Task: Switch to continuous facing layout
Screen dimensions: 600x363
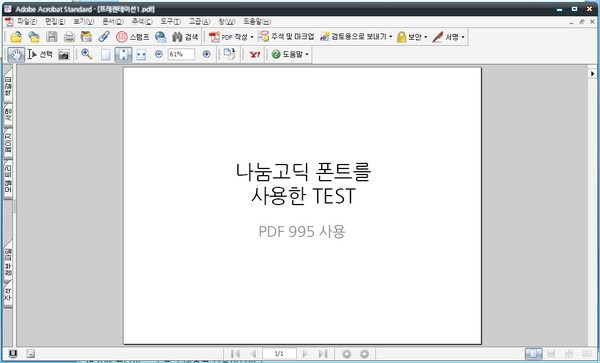Action: [569, 354]
